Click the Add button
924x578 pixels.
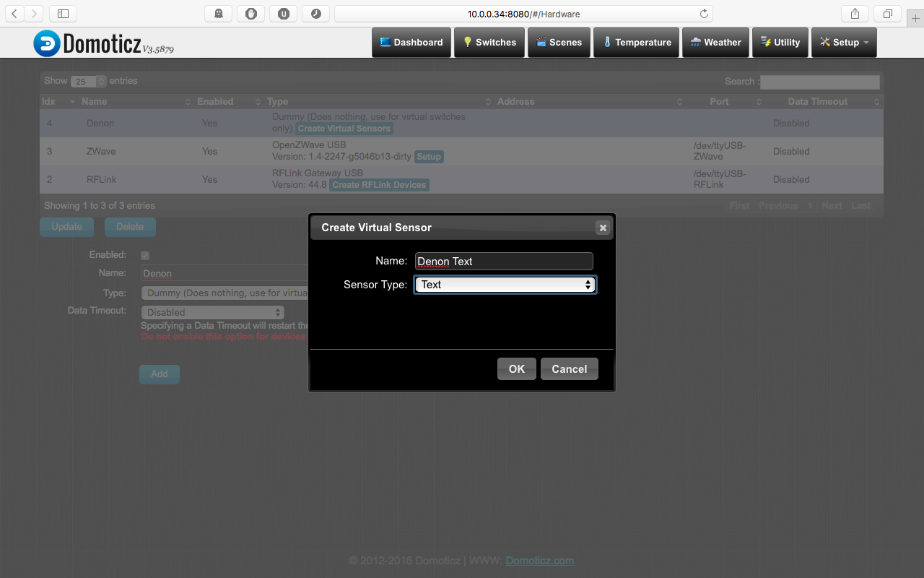(160, 374)
